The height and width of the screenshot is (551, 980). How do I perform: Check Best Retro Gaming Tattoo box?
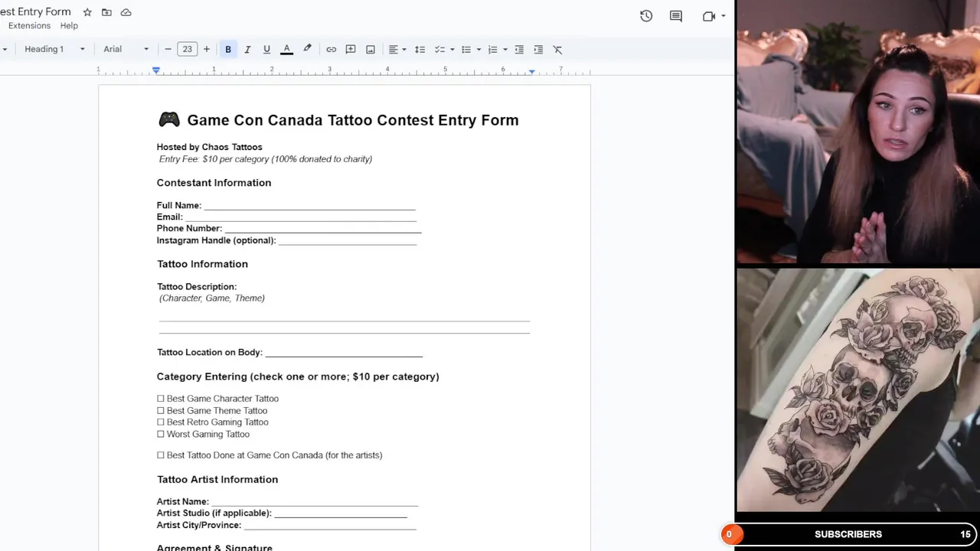pos(161,422)
